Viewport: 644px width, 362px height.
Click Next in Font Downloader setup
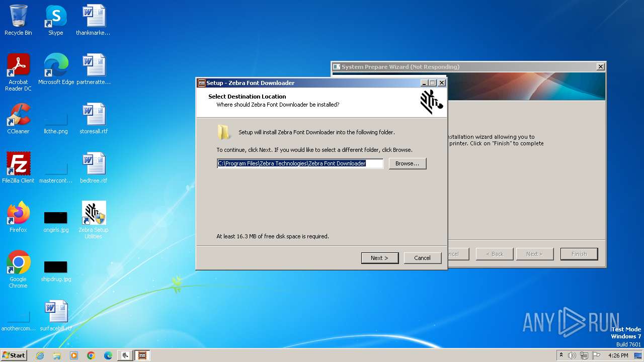tap(380, 258)
